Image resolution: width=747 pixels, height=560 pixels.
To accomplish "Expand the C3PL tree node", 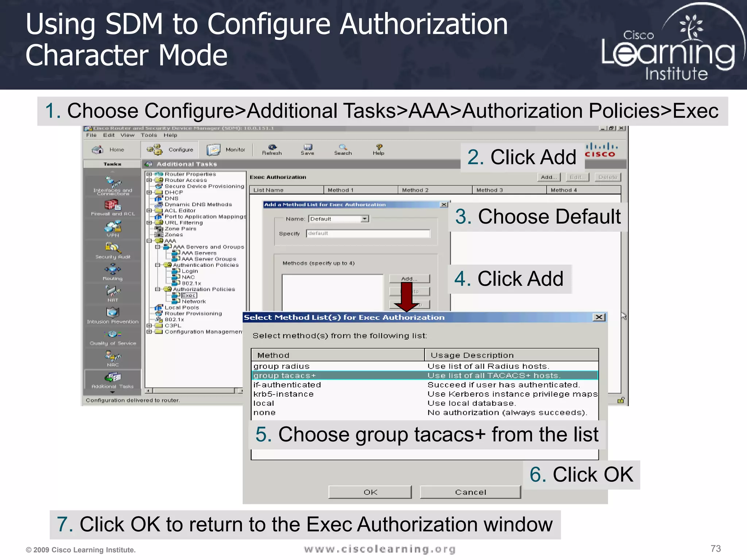I will 149,326.
